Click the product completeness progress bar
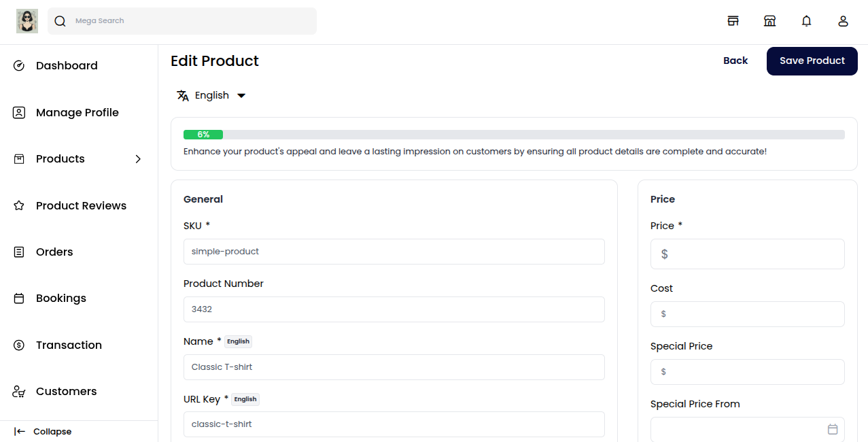 [513, 135]
